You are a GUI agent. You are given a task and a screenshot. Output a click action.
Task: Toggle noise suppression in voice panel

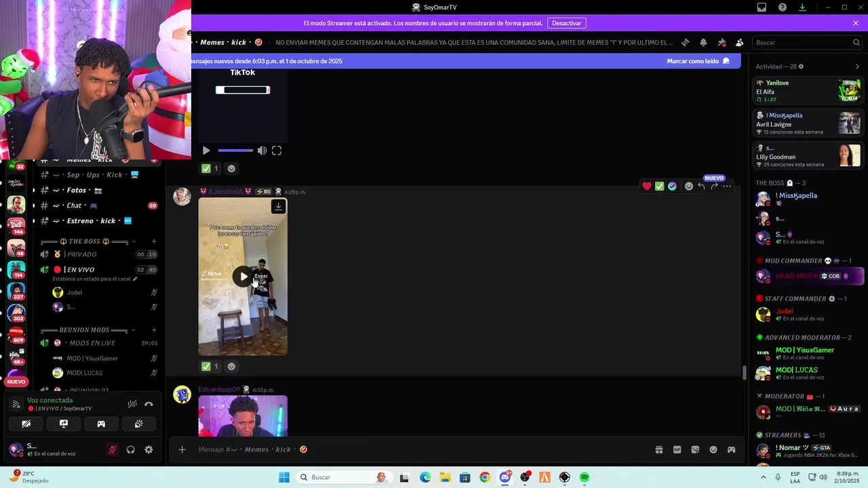(x=132, y=404)
